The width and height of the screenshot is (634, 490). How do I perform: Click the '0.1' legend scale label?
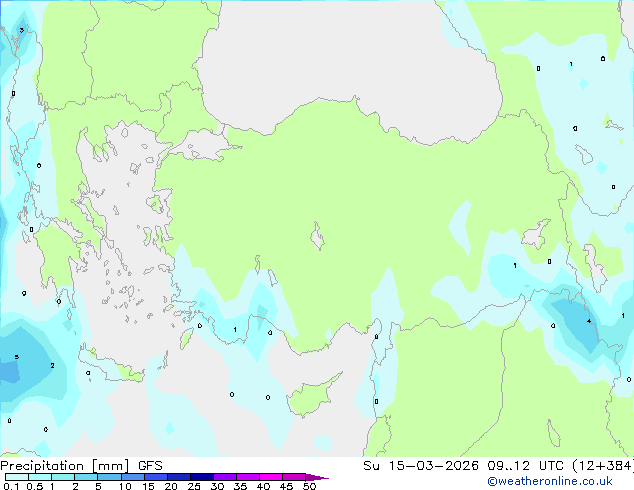click(11, 486)
